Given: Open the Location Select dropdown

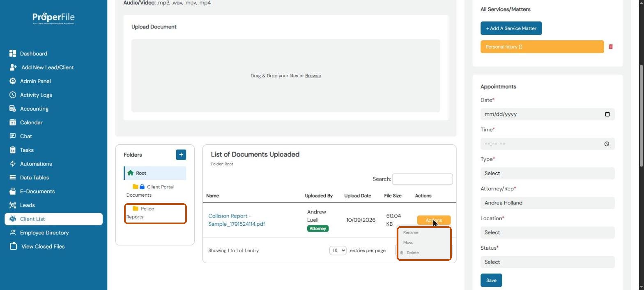Looking at the screenshot, I should click(x=547, y=232).
